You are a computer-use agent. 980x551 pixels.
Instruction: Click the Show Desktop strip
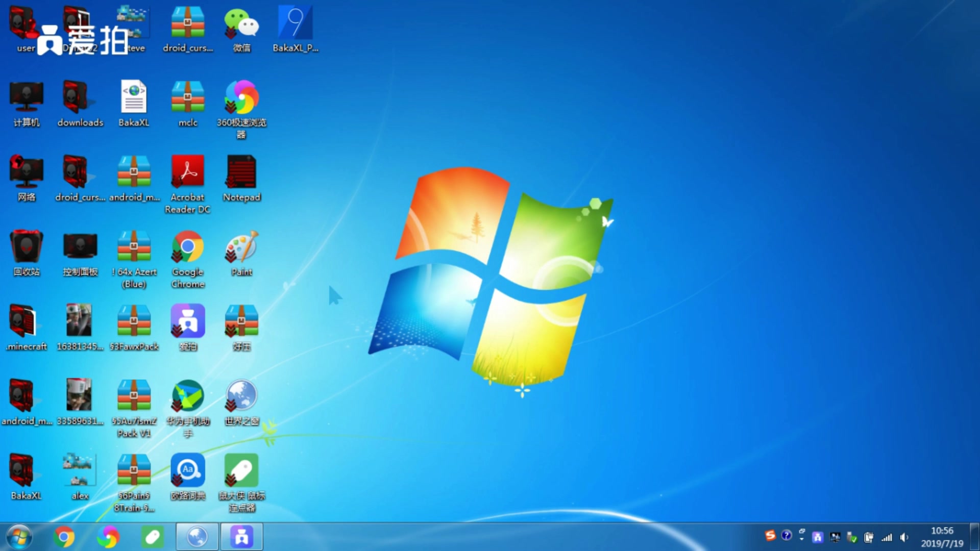[975, 537]
